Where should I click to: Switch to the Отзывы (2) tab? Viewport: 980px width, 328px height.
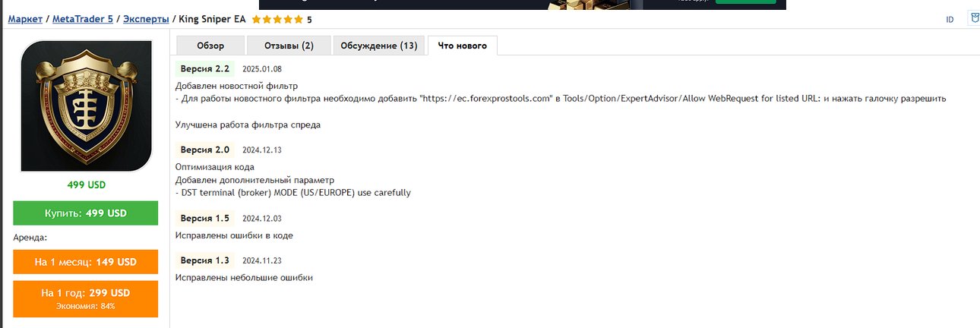pos(289,46)
